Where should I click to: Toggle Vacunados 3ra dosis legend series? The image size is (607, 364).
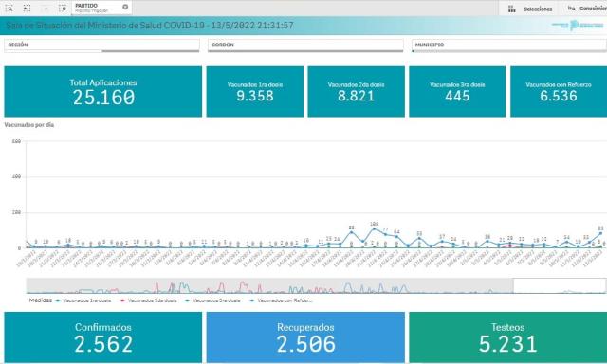[213, 300]
